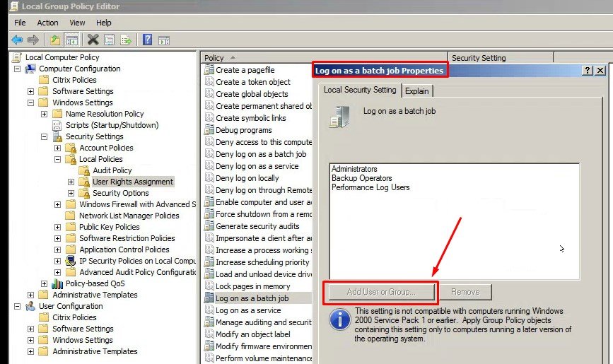Toggle Show/Hide Console Tree toolbar icon

(x=71, y=40)
